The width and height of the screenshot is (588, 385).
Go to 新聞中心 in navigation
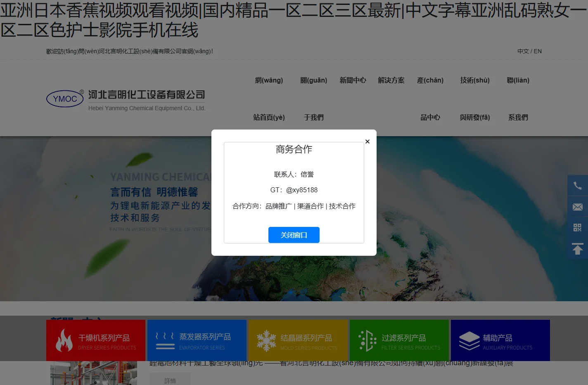point(353,80)
